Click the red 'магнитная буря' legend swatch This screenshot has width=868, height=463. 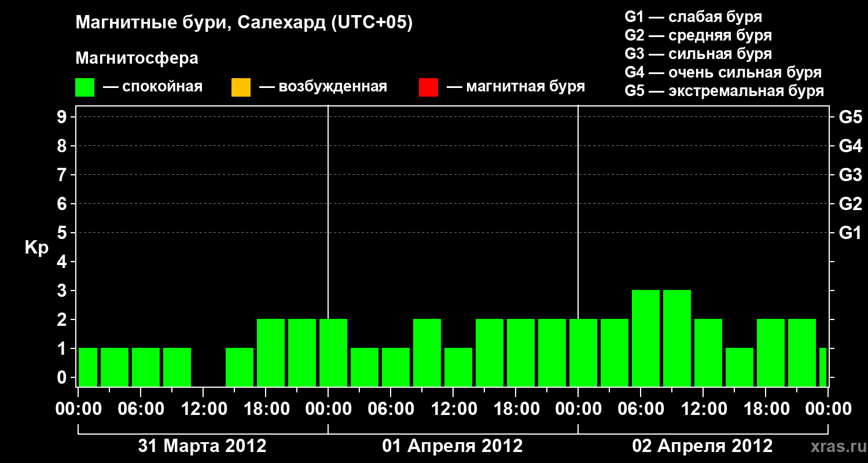tap(428, 87)
